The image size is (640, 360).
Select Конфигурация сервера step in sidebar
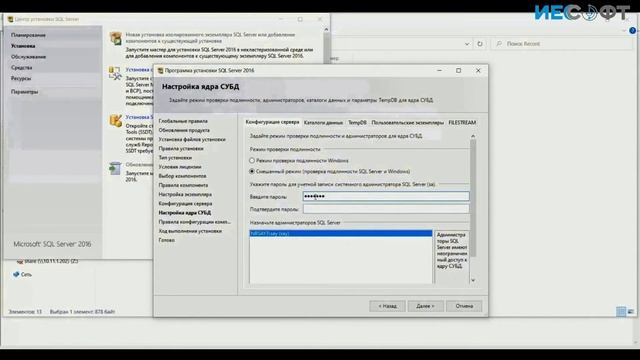pos(185,203)
